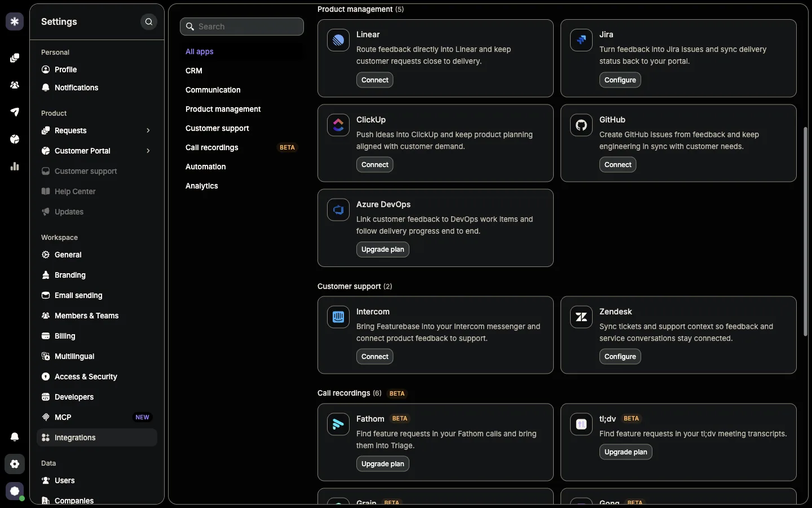The height and width of the screenshot is (508, 812).
Task: Open Members & Teams settings
Action: point(97,316)
